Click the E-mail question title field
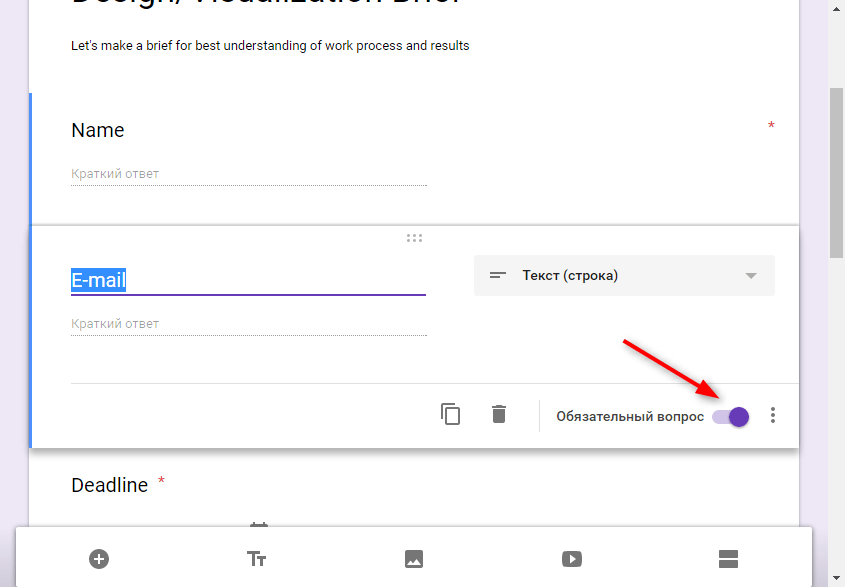The height and width of the screenshot is (587, 845). click(x=248, y=280)
